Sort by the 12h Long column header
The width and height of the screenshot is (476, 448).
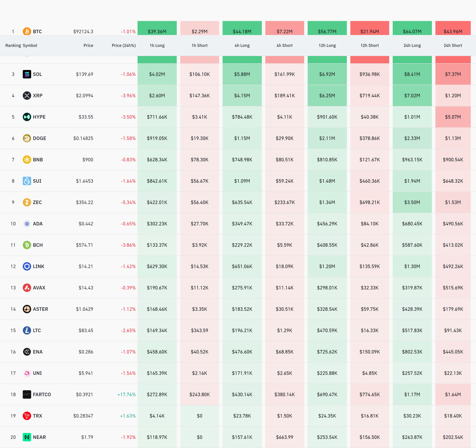tap(327, 45)
